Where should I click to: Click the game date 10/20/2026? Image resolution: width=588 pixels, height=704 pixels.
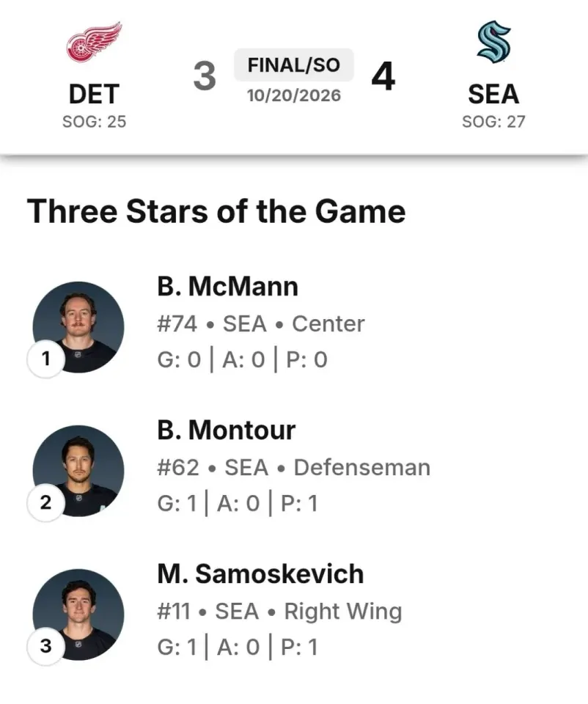294,95
